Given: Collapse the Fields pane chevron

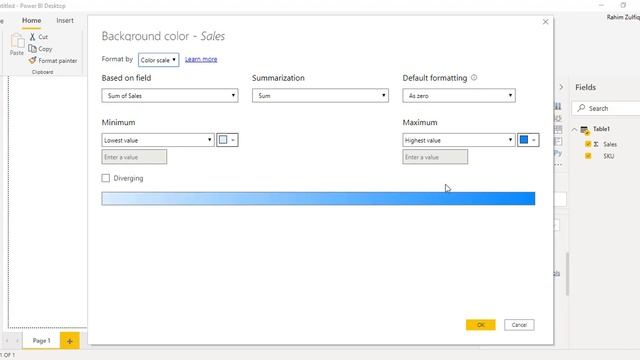Looking at the screenshot, I should (x=561, y=87).
